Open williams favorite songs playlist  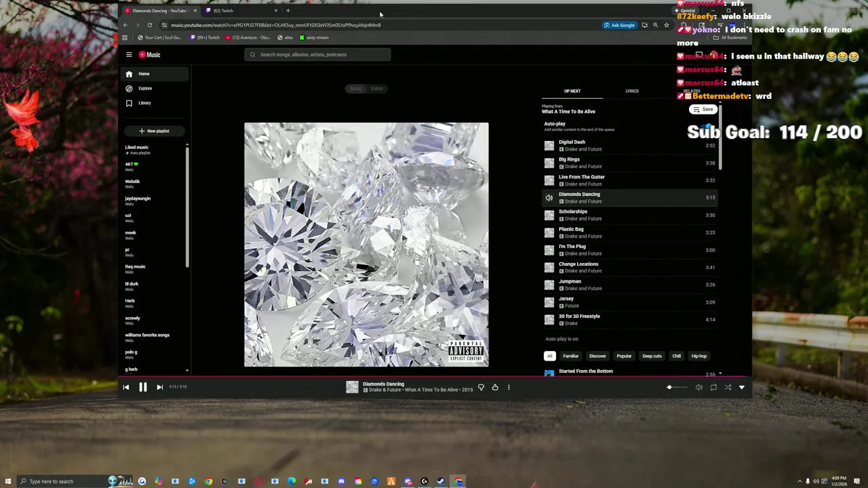tap(155, 338)
